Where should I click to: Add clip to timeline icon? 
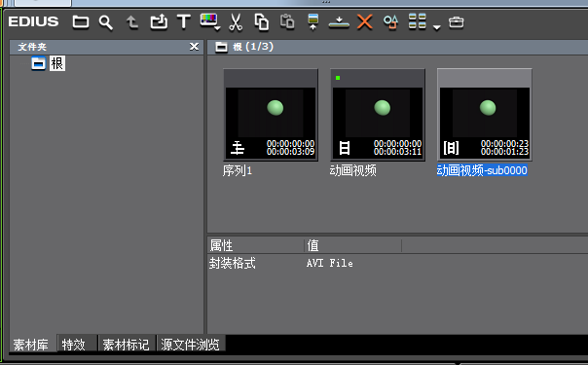[339, 22]
